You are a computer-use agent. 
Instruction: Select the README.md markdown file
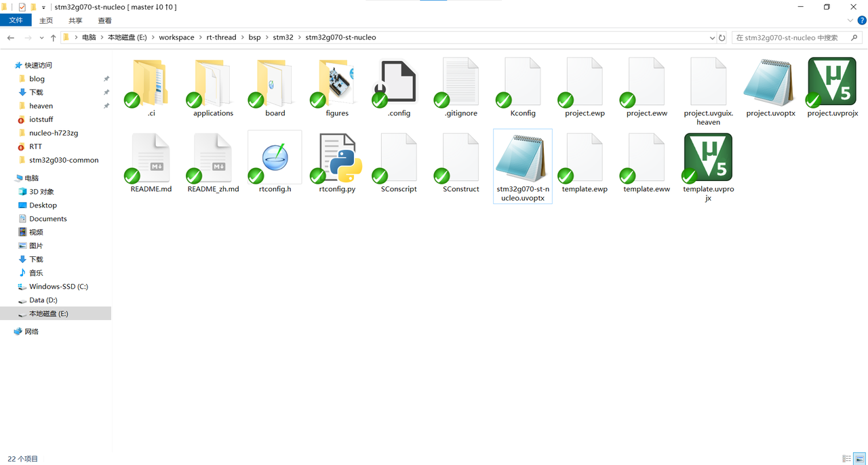[x=151, y=159]
